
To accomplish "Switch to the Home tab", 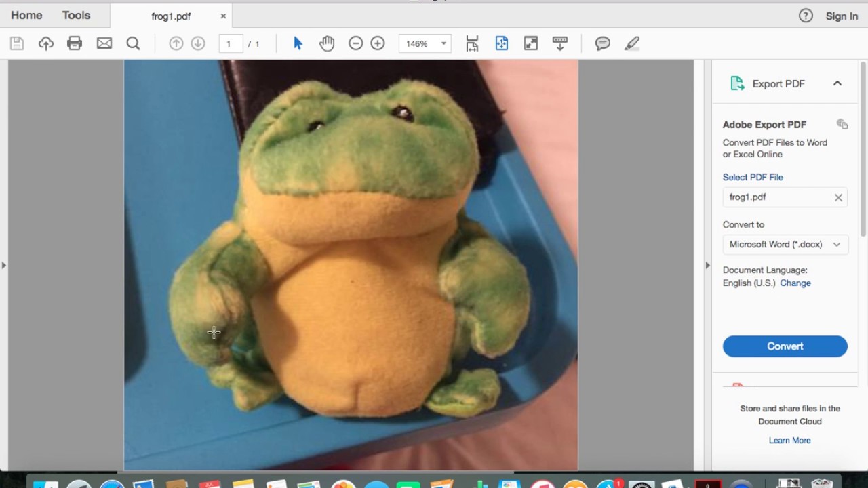I will tap(26, 15).
